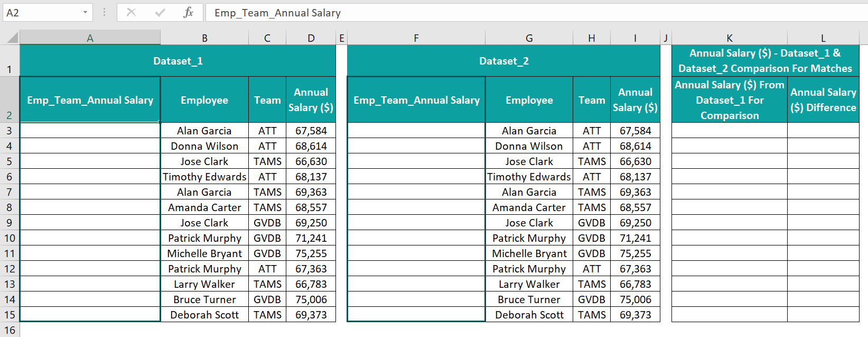
Task: Click Annual Salary ($) From Dataset_1 header
Action: tap(730, 100)
